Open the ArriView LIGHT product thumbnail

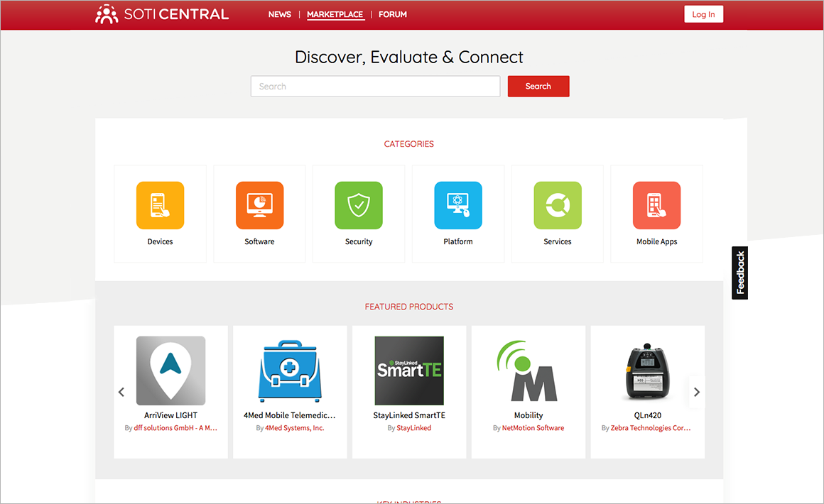pyautogui.click(x=170, y=371)
